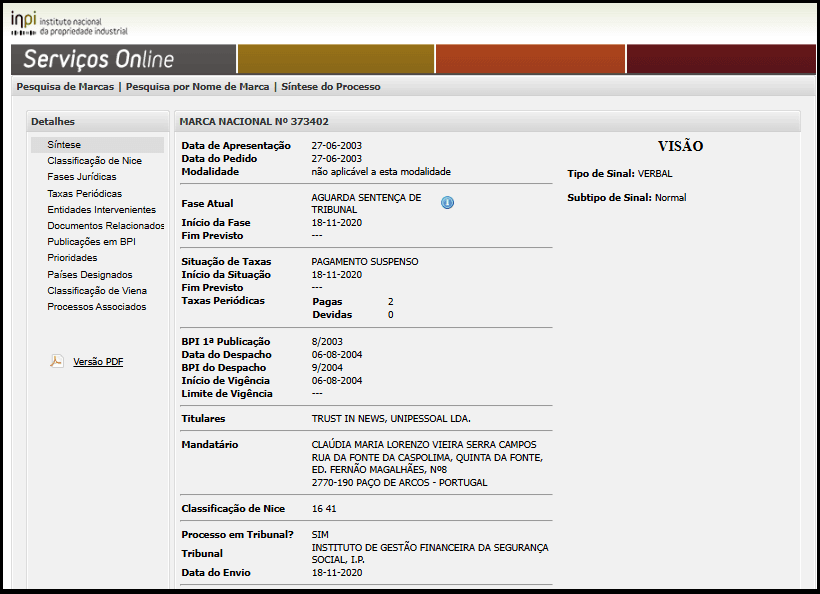View Classificação de Viena

96,291
